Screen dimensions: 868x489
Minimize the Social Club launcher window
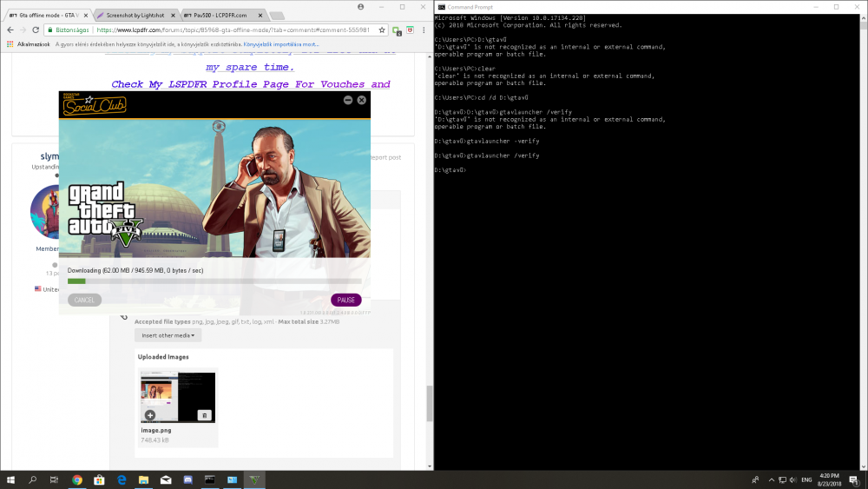point(348,100)
